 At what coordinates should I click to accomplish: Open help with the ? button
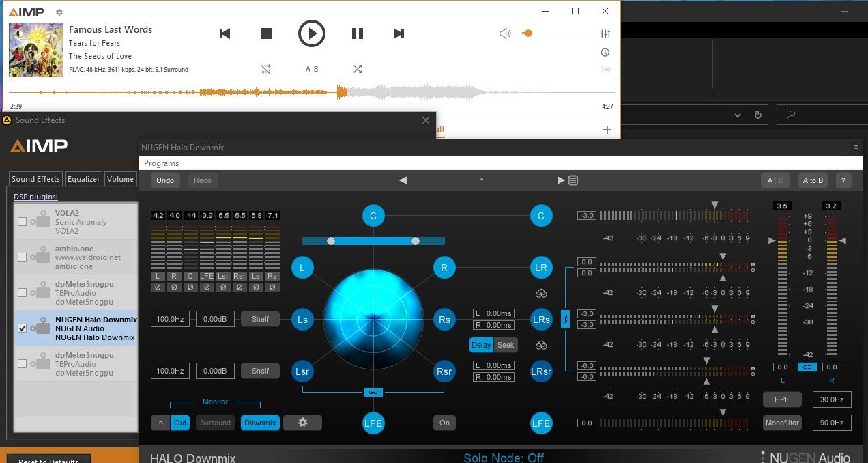click(843, 180)
